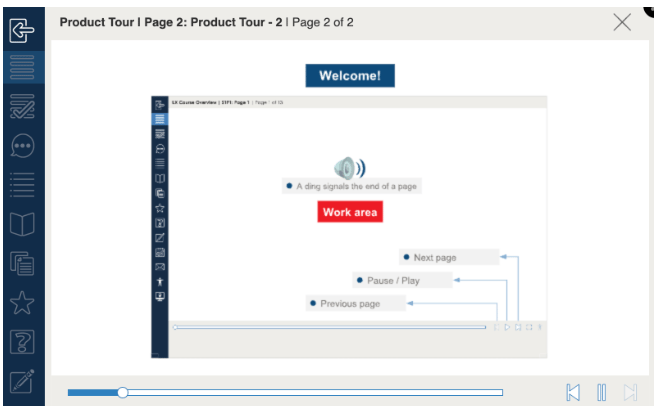Image resolution: width=660 pixels, height=411 pixels.
Task: Click the progress slider handle
Action: pos(122,392)
